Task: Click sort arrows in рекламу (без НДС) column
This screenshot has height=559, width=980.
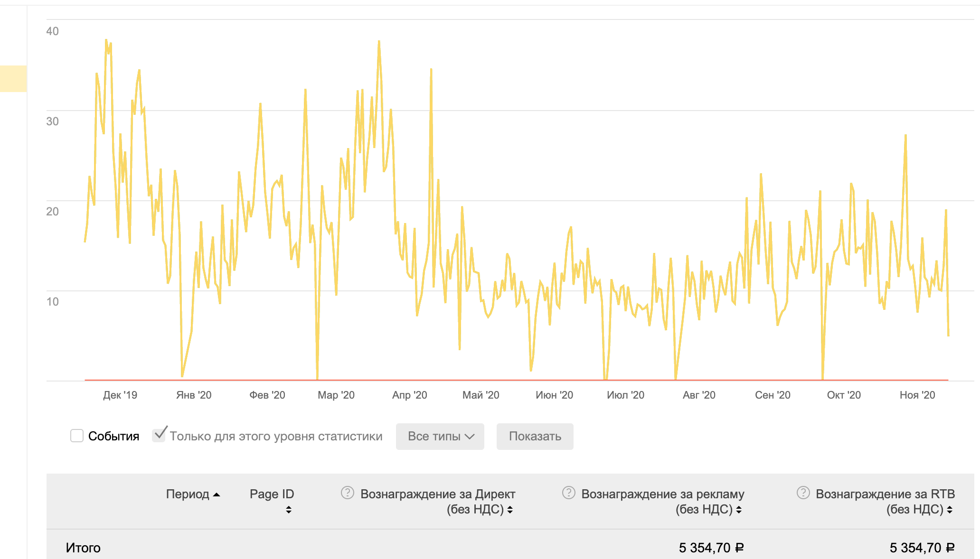Action: [739, 510]
